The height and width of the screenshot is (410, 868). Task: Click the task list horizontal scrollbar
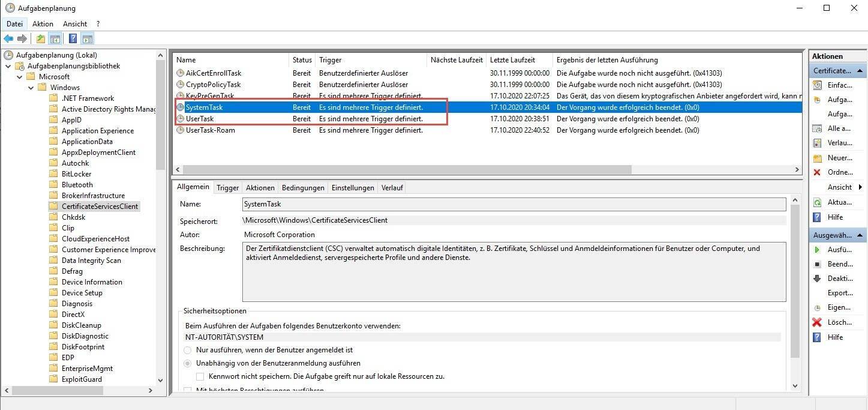pyautogui.click(x=407, y=170)
